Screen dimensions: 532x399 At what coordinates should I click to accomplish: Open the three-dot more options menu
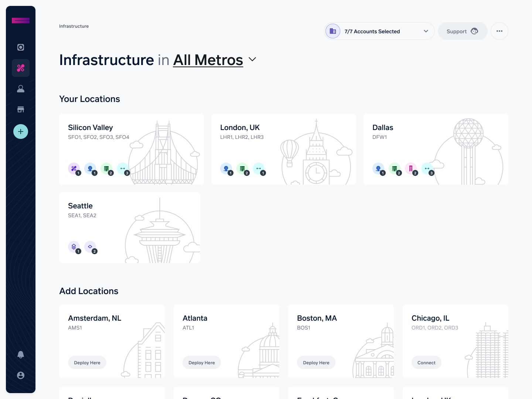[499, 31]
